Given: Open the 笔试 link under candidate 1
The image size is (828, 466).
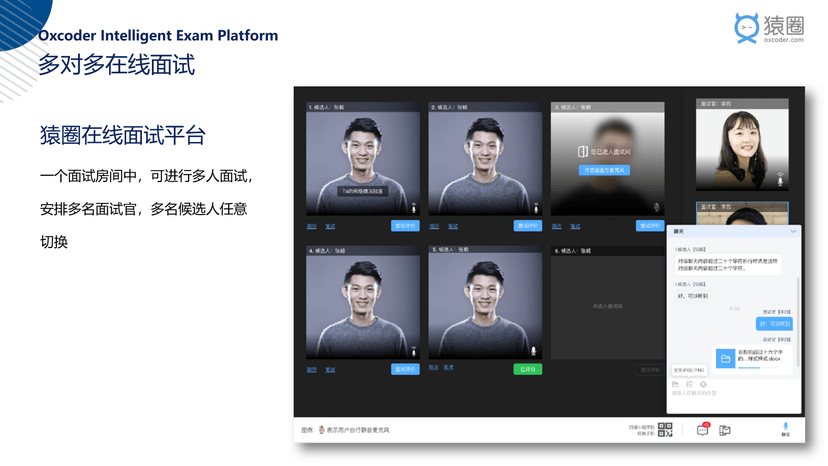Looking at the screenshot, I should click(330, 226).
